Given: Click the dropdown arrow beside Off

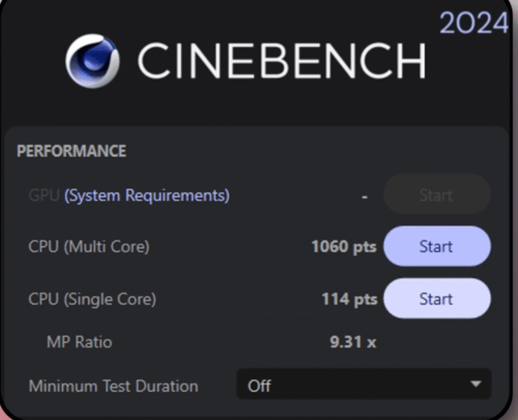Looking at the screenshot, I should [475, 385].
